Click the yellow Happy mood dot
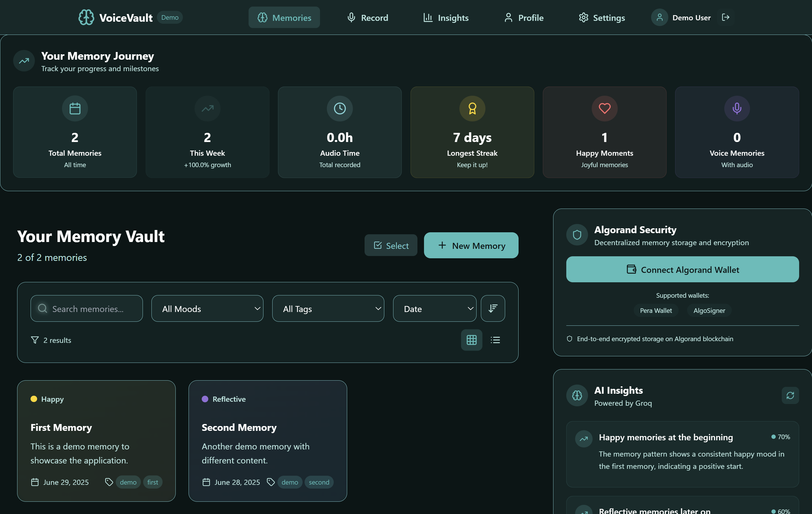Screen dimensions: 812x514 pos(34,399)
